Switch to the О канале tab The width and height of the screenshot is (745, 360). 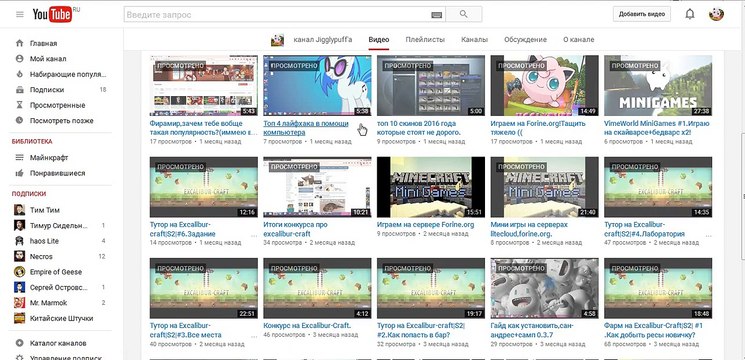pyautogui.click(x=578, y=40)
